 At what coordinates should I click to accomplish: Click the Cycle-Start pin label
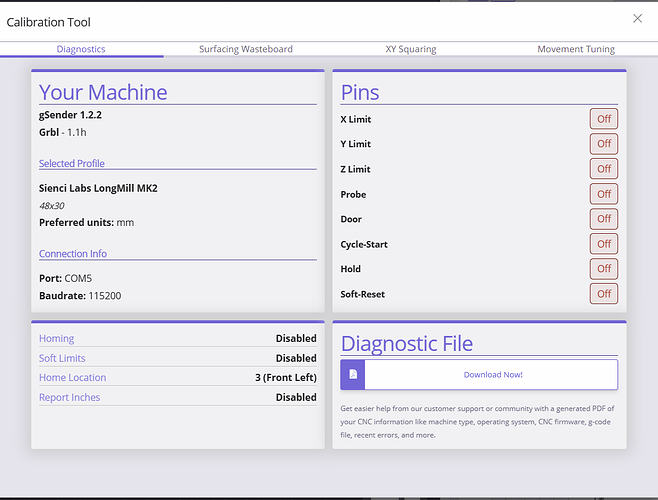(x=364, y=244)
